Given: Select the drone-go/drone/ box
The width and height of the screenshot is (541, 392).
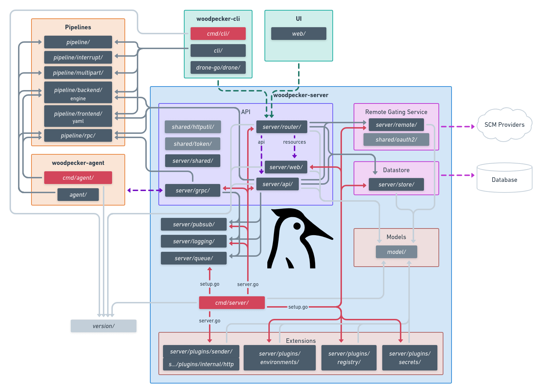Looking at the screenshot, I should pos(218,67).
